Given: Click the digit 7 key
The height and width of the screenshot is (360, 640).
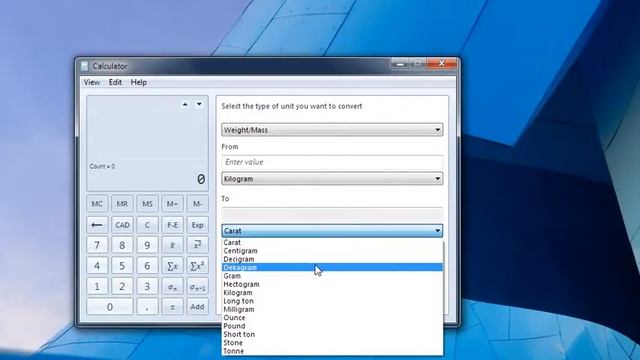Looking at the screenshot, I should pyautogui.click(x=97, y=245).
